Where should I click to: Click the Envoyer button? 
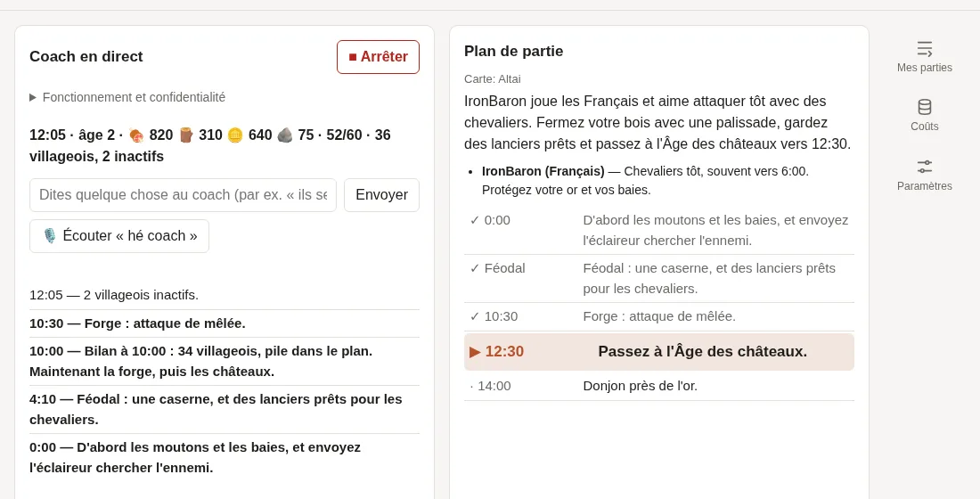click(381, 195)
